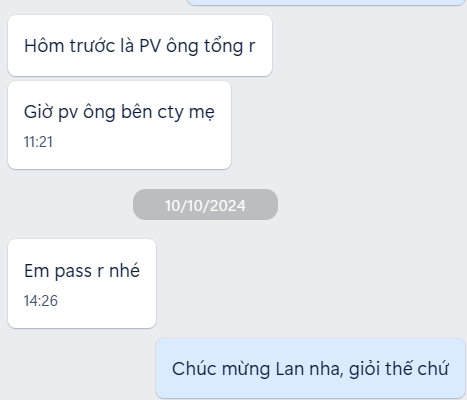Click the 11:21 timestamp
This screenshot has width=467, height=400.
click(38, 142)
